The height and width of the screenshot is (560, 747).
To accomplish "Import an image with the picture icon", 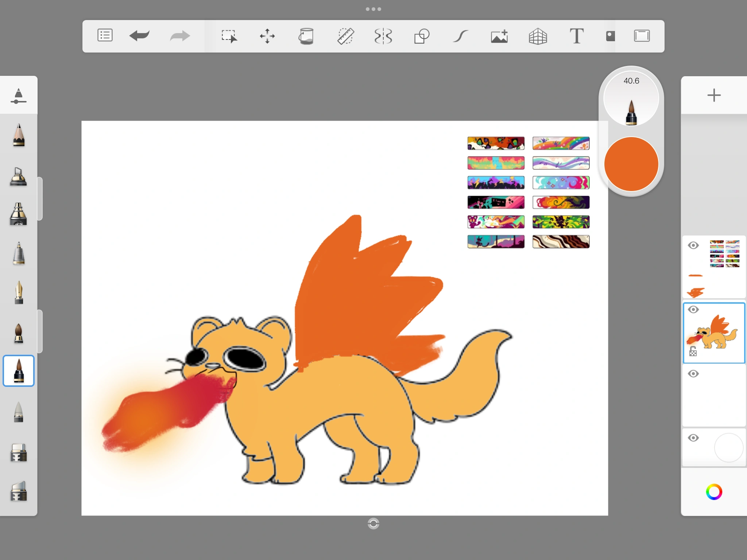I will (x=499, y=36).
